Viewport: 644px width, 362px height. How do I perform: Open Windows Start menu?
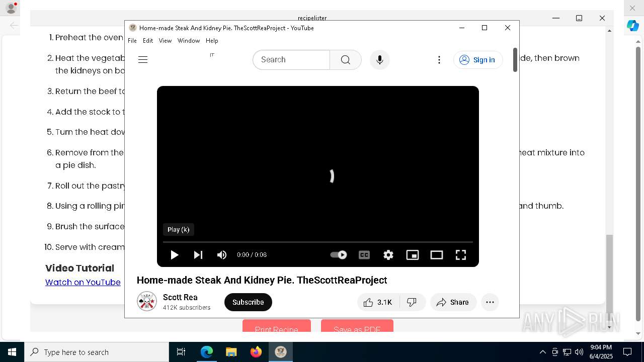(12, 352)
